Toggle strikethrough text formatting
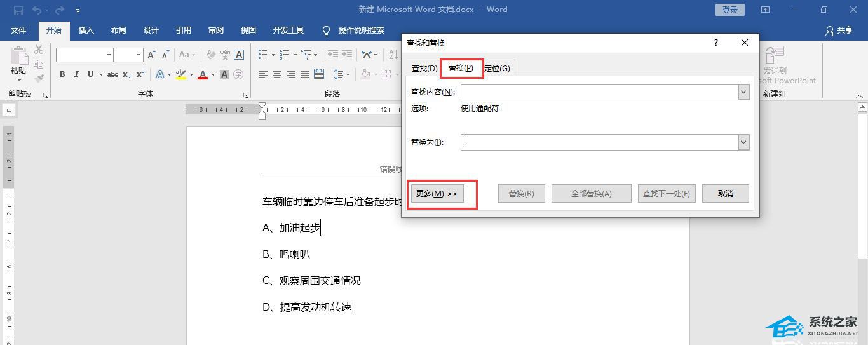This screenshot has height=345, width=868. click(x=112, y=74)
